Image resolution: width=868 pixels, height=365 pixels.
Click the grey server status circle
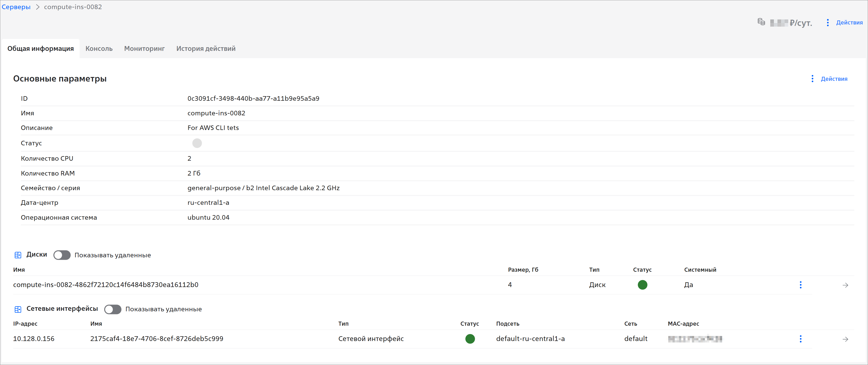click(197, 143)
